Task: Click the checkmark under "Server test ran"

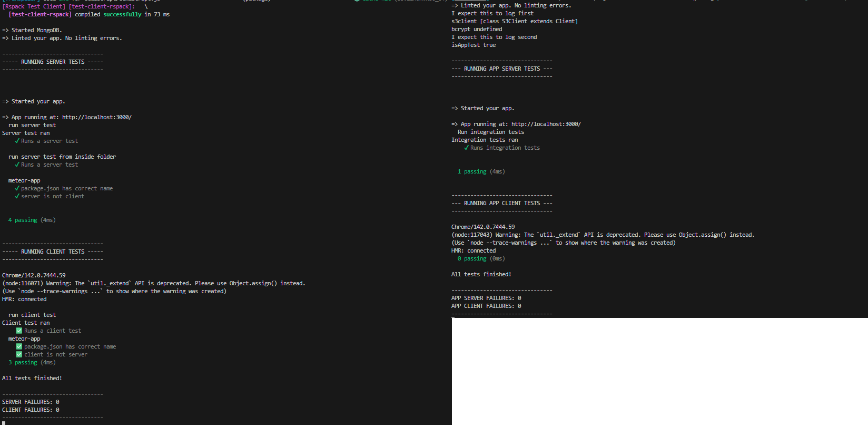Action: [x=17, y=141]
